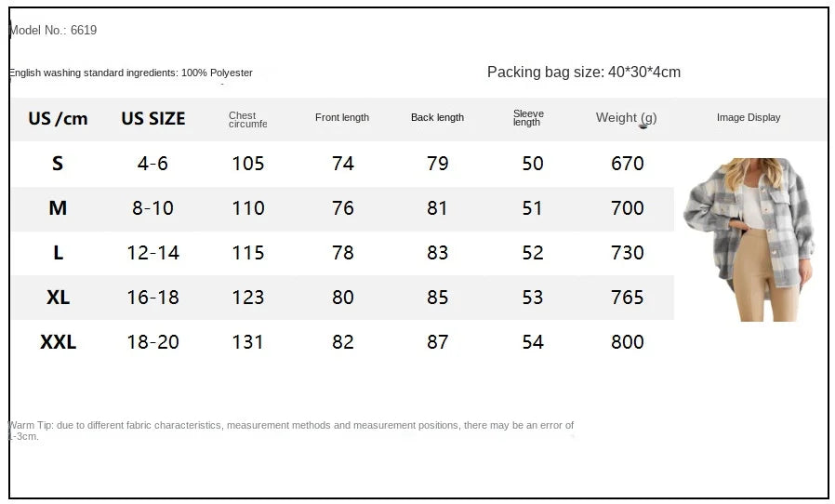The width and height of the screenshot is (835, 504).
Task: Select the XL size row label
Action: click(58, 298)
